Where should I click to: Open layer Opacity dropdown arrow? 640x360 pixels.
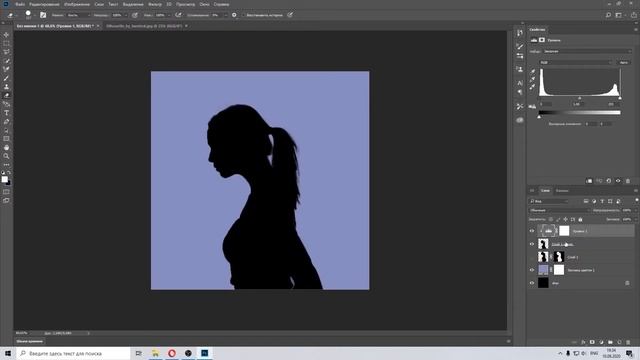point(636,210)
